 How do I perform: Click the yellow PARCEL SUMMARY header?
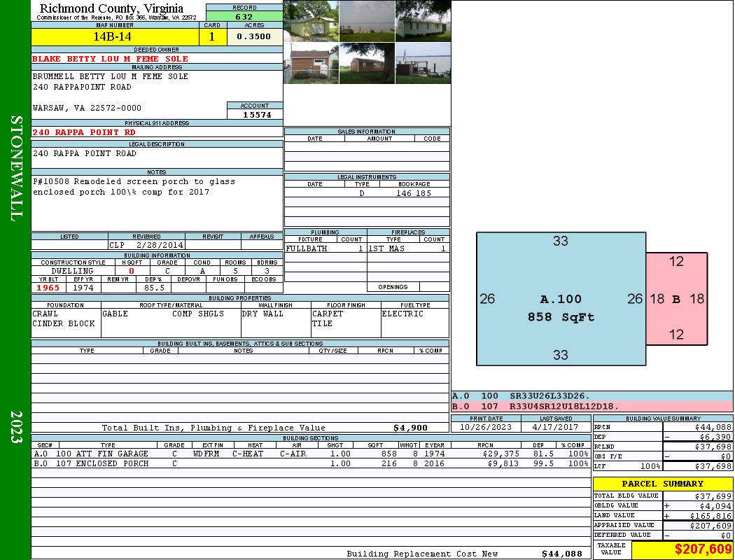tap(662, 484)
